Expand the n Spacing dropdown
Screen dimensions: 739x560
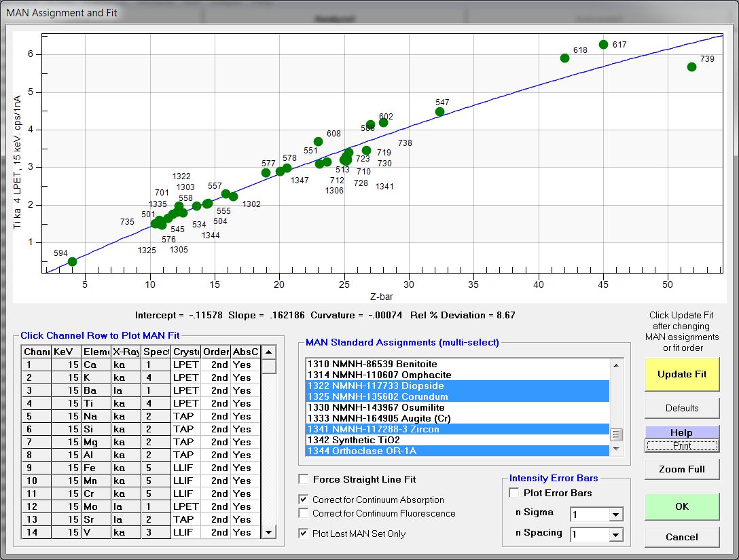615,536
